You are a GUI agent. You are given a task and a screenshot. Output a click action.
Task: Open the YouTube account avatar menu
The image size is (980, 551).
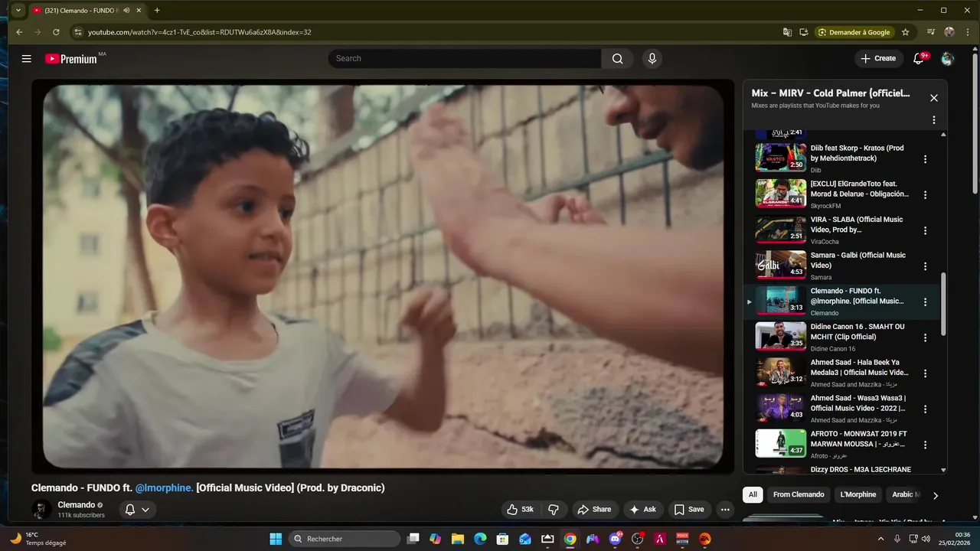point(947,59)
